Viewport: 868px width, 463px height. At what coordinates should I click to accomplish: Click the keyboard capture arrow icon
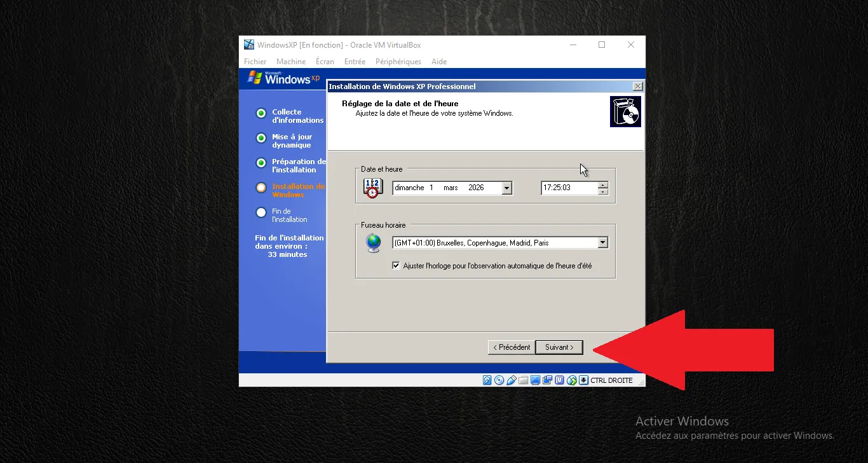coord(583,380)
